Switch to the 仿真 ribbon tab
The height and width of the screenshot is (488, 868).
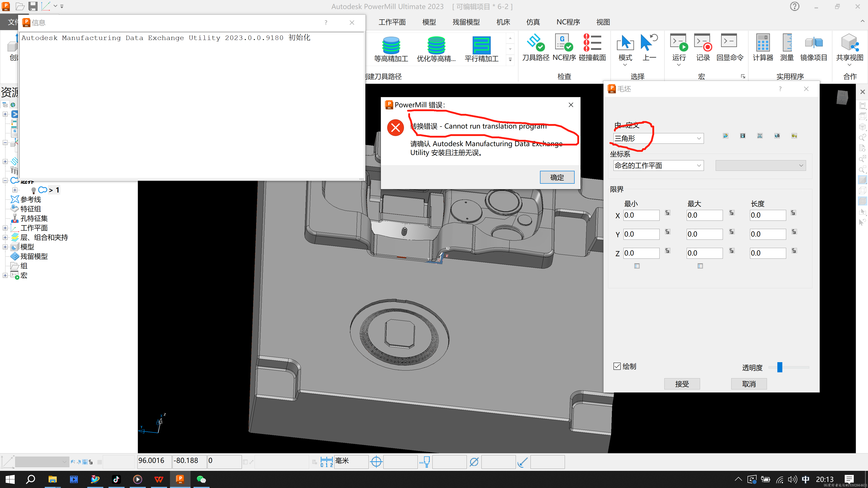[533, 22]
